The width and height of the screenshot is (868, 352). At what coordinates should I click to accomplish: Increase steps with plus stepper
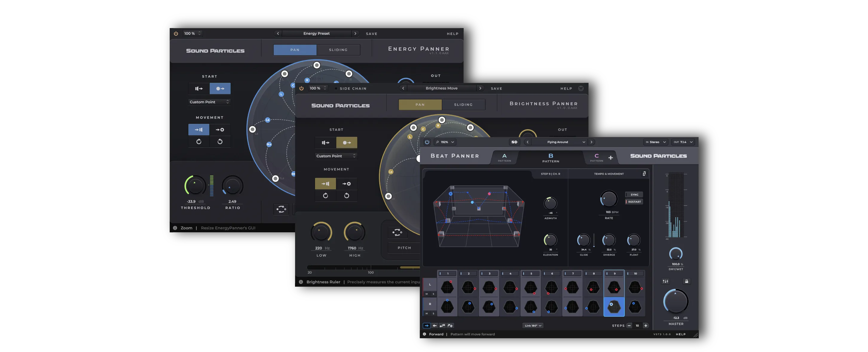coord(646,326)
